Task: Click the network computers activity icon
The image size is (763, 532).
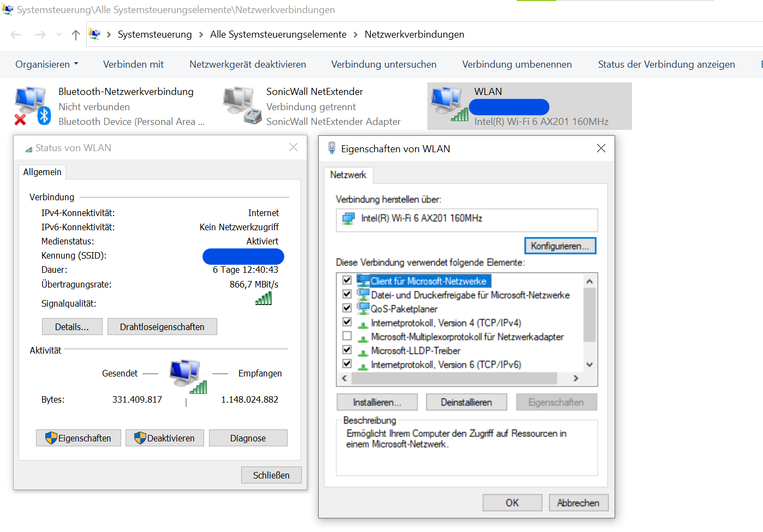Action: 188,376
